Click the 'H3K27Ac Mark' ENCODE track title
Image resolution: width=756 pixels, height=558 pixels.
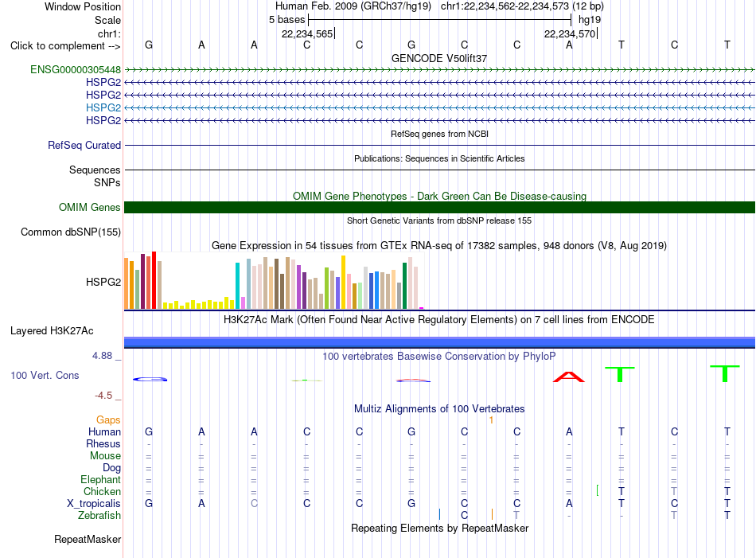[x=439, y=320]
